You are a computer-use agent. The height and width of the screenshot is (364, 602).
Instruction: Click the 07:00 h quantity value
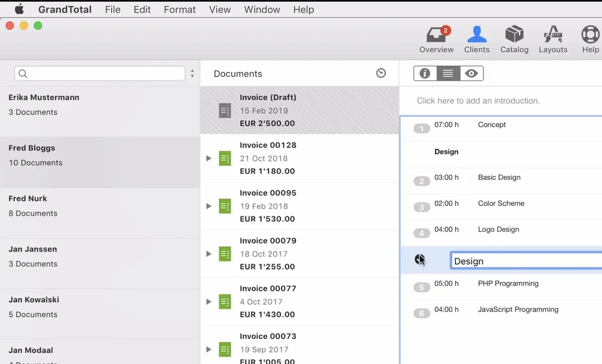(446, 124)
